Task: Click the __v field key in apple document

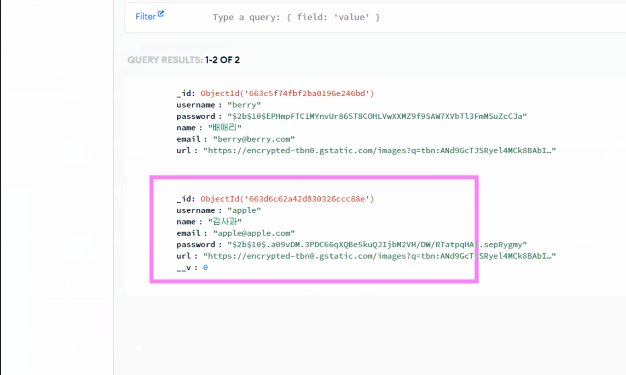Action: (185, 268)
